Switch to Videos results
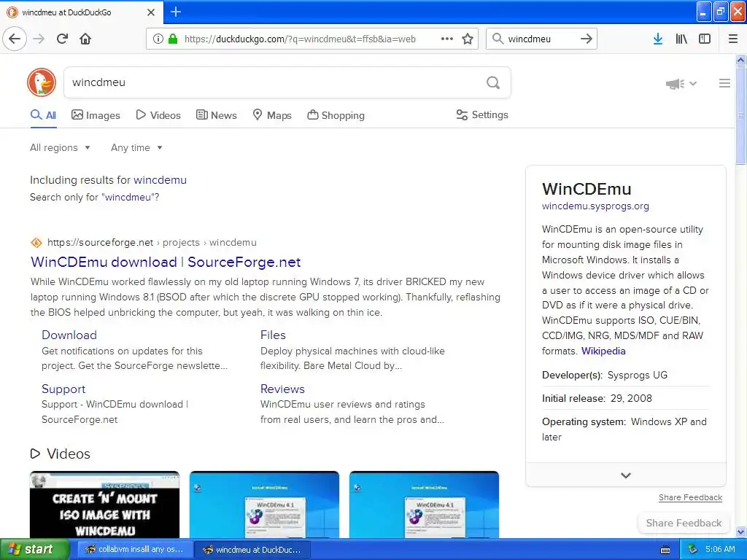747x560 pixels. coord(158,115)
